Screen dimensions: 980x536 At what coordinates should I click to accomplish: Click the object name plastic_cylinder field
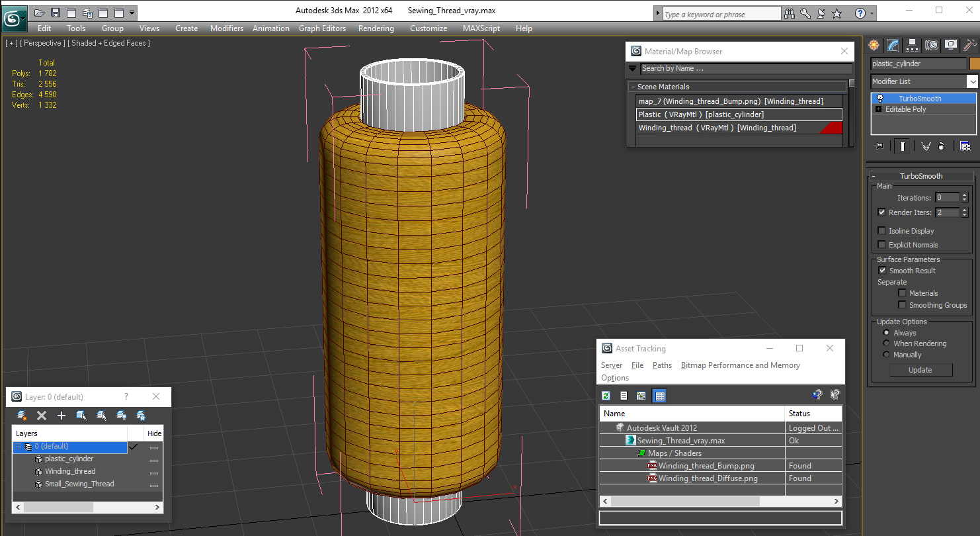tap(919, 64)
